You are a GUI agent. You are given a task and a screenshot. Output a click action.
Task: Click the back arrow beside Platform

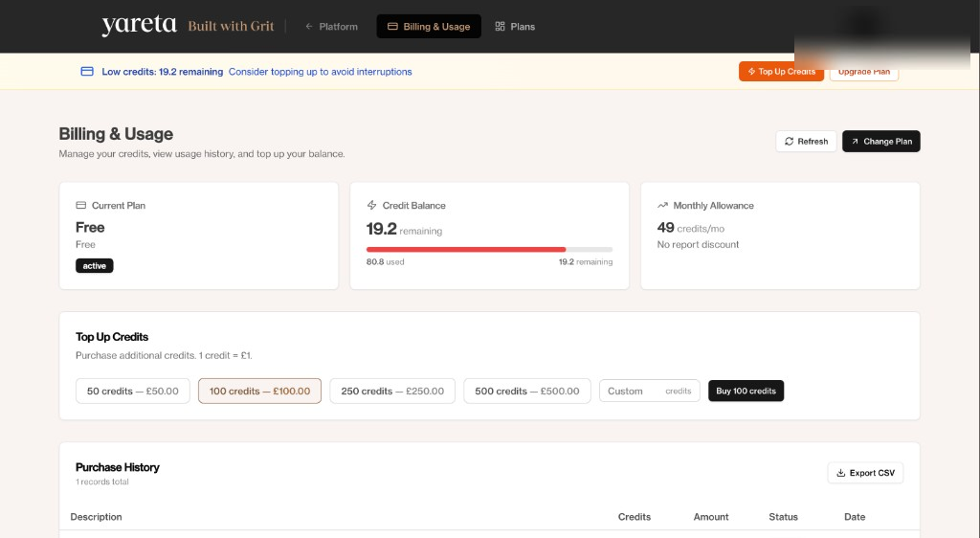(309, 26)
